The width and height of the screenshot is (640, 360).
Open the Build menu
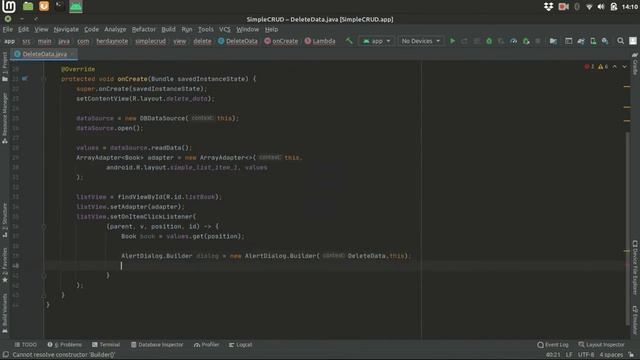coord(168,29)
